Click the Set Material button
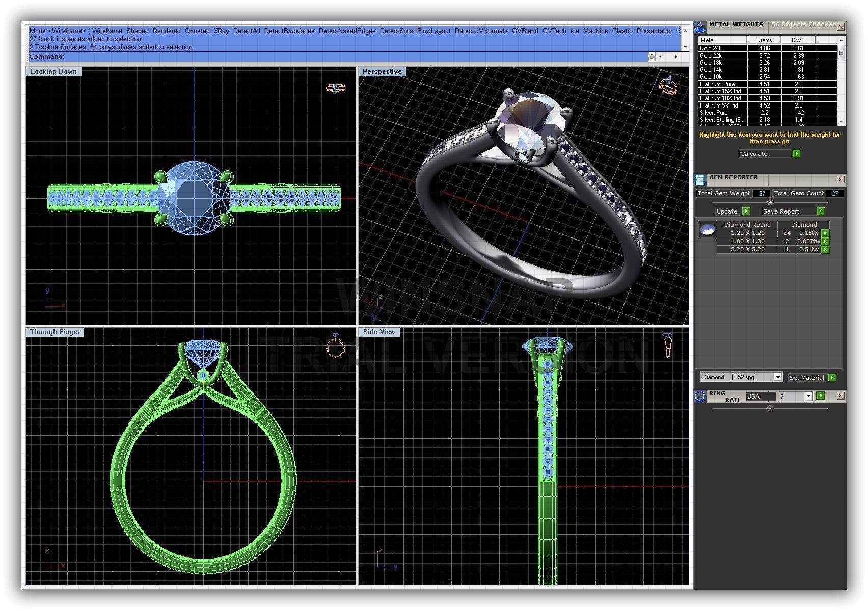 coord(807,377)
